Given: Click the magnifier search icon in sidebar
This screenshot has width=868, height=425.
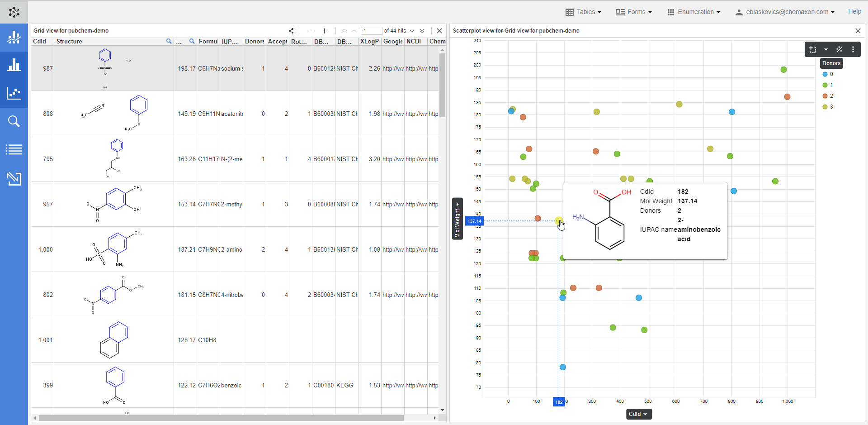Looking at the screenshot, I should click(14, 121).
